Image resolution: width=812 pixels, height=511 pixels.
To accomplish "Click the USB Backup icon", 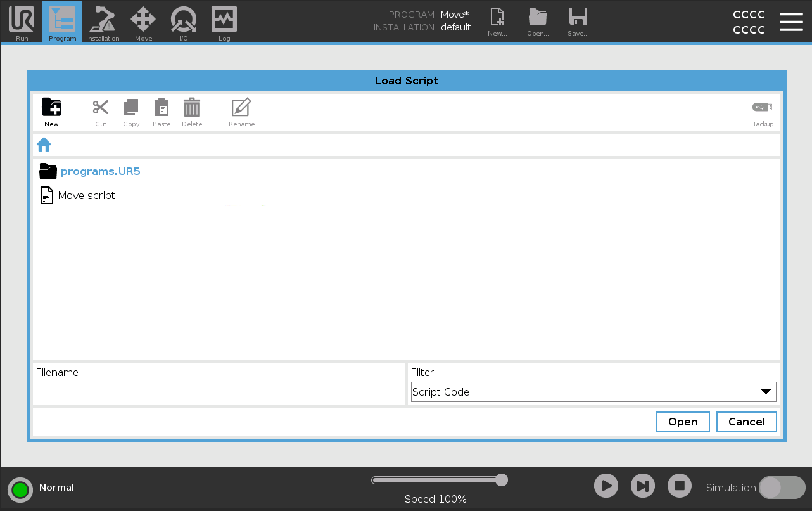I will [x=762, y=113].
